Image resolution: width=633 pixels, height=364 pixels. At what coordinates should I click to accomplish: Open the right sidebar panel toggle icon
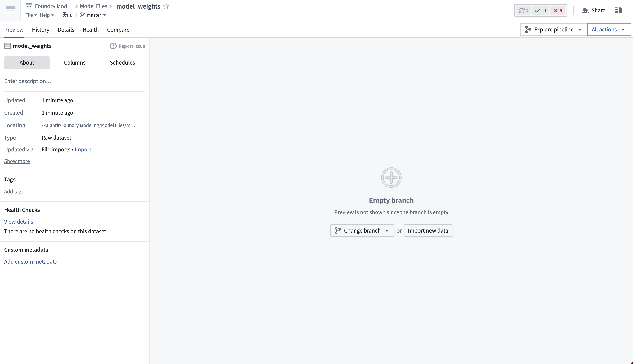tap(618, 10)
